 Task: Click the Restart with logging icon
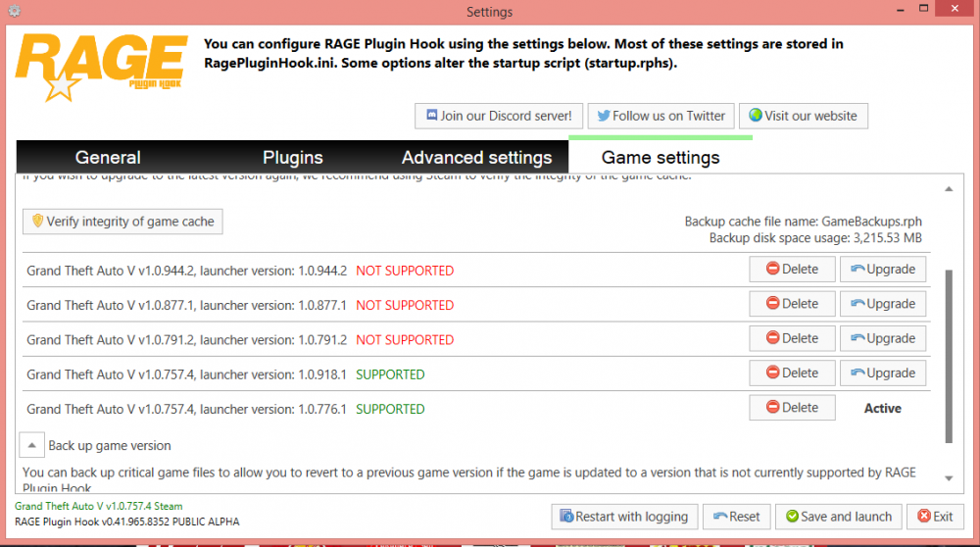[x=566, y=516]
